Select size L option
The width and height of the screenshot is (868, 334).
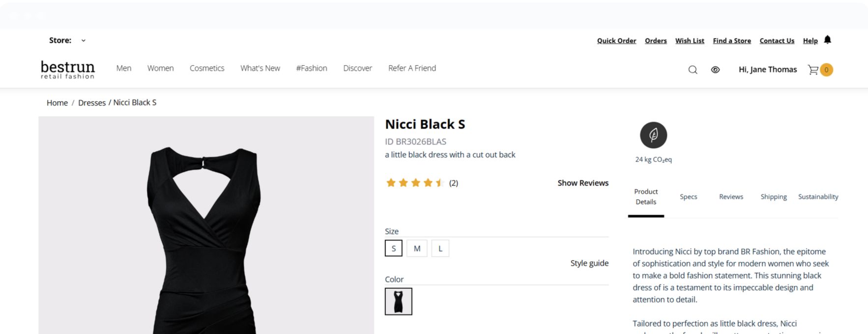(x=440, y=249)
